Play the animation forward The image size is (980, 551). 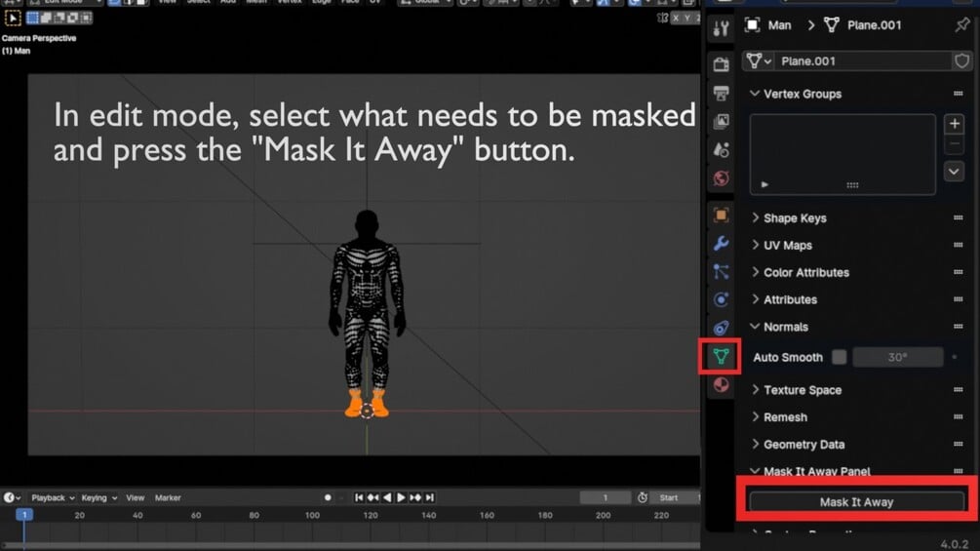[x=401, y=498]
